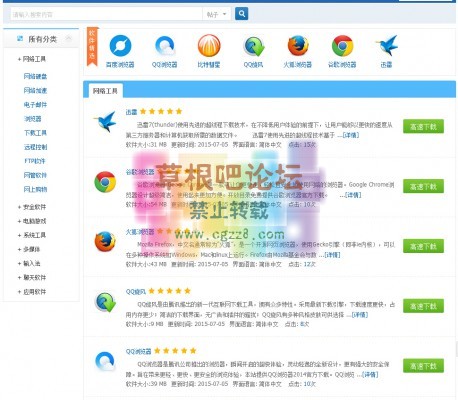
Task: Open 详情 link in QQ旋风 description
Action: pos(360,315)
